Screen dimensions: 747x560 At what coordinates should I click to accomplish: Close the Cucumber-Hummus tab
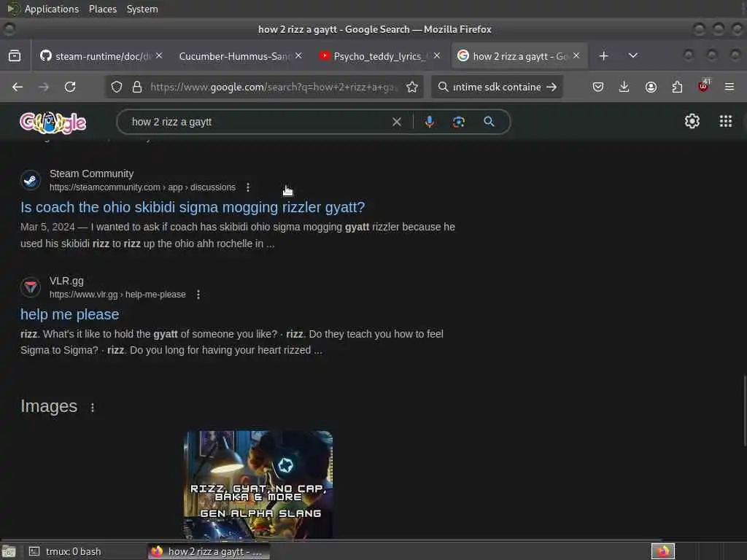pos(298,55)
